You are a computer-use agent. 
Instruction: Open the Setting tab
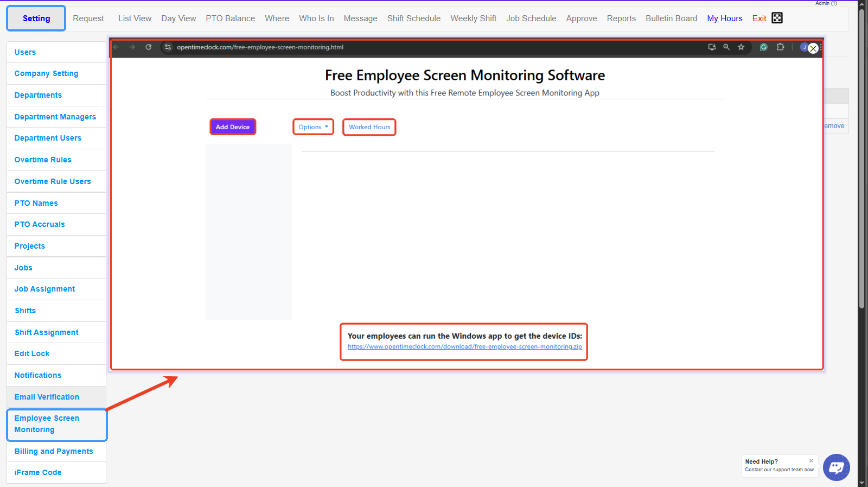point(36,18)
